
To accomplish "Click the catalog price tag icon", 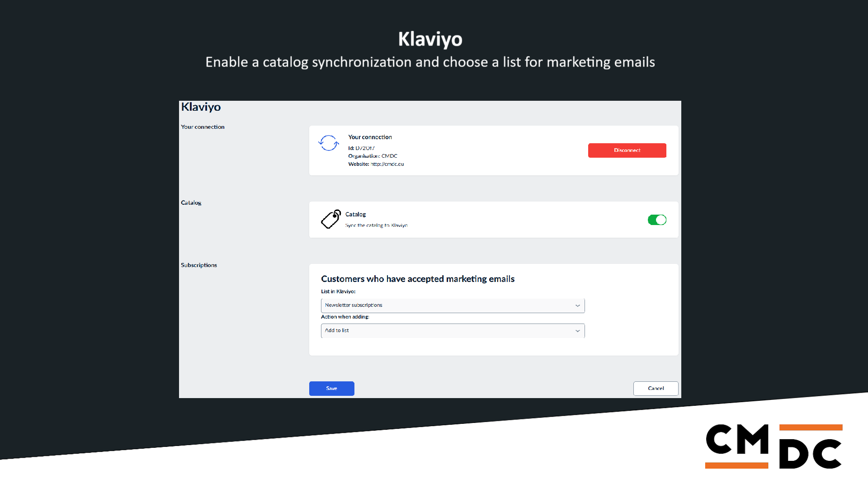I will [x=331, y=219].
